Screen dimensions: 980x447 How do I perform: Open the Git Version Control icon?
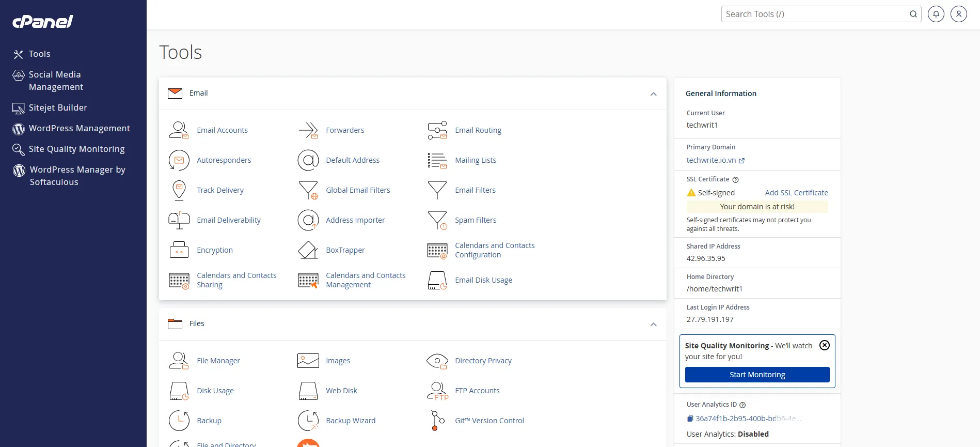point(437,421)
